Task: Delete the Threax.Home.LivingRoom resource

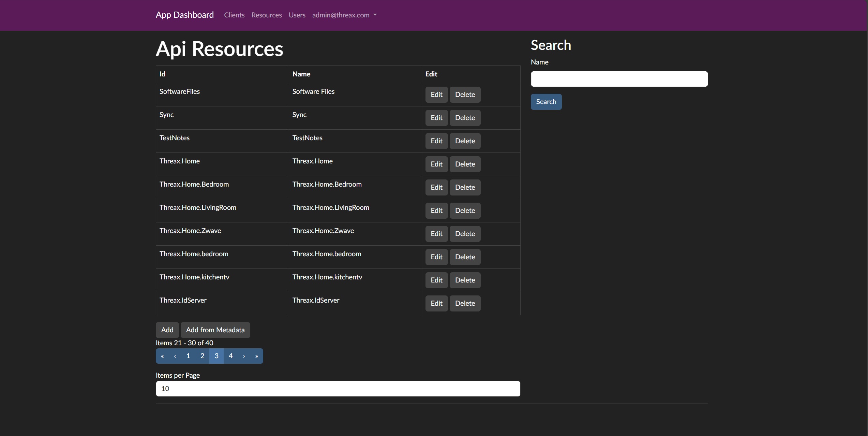Action: tap(465, 210)
